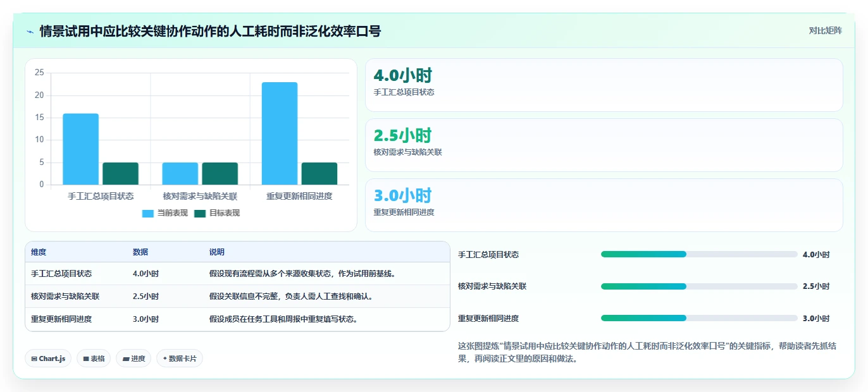
Task: Click the 4.0小时 value beside progress bar
Action: click(x=816, y=255)
